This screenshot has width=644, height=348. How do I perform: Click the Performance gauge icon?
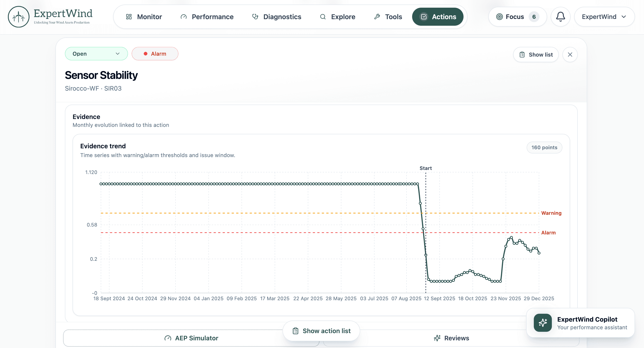coord(184,17)
